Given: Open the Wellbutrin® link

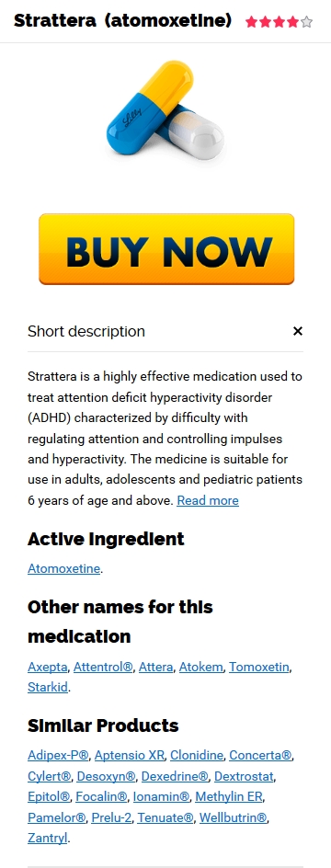Looking at the screenshot, I should 233,817.
